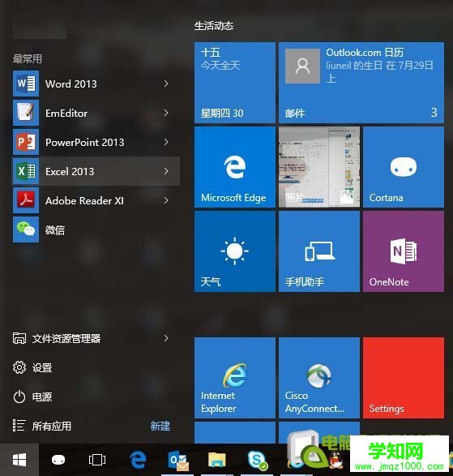Click the 生活动态 group heading
This screenshot has width=453, height=476.
[x=214, y=26]
